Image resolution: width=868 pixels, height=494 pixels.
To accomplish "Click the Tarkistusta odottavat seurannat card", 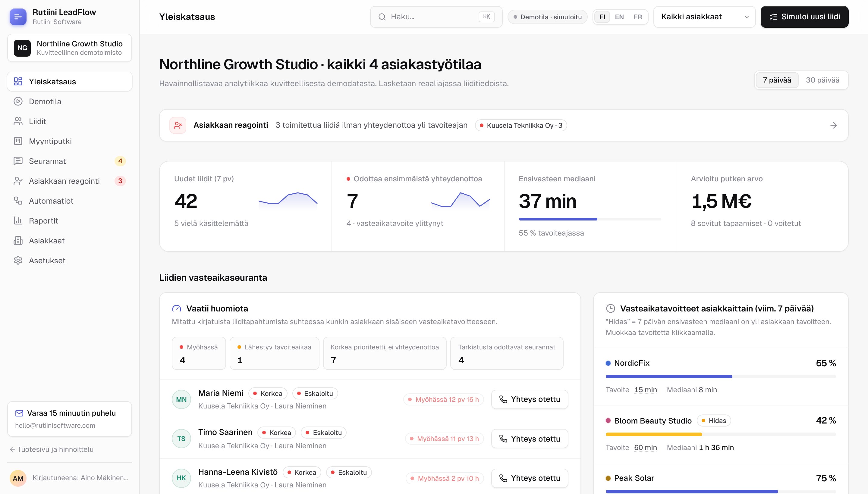I will pos(506,353).
